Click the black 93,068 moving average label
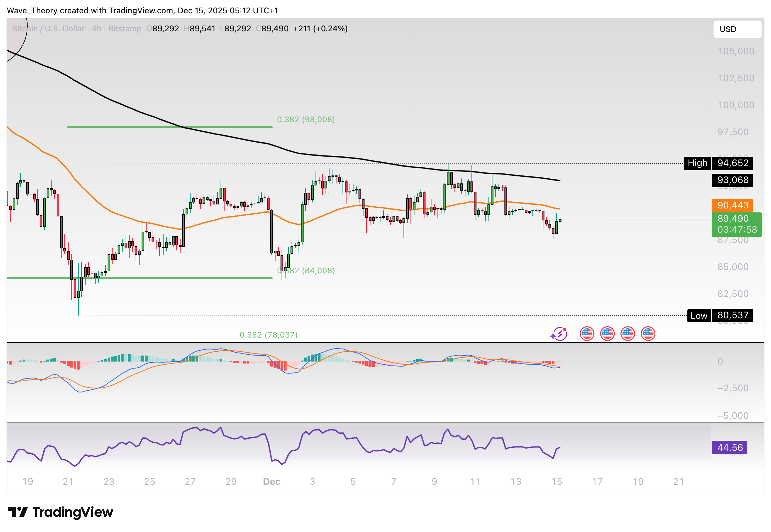Screen dimensions: 771x532 (x=732, y=180)
